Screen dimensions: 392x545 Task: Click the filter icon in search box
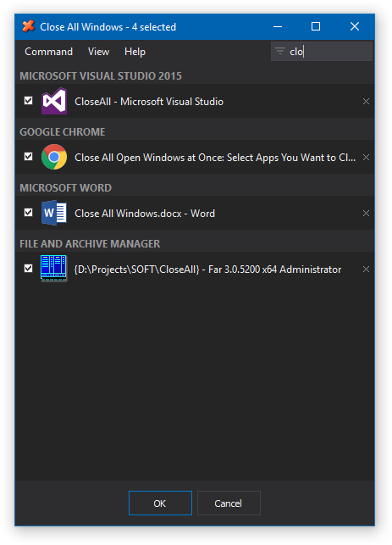280,52
